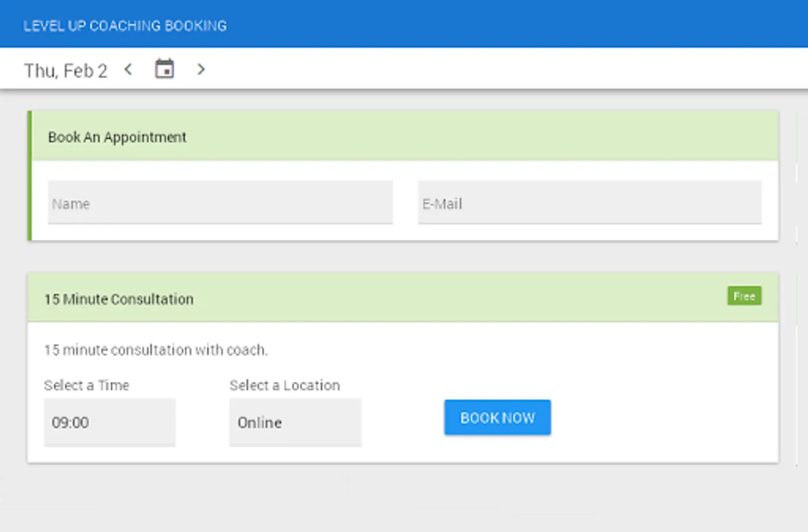Click the Select a Location label
This screenshot has height=532, width=808.
(x=284, y=385)
